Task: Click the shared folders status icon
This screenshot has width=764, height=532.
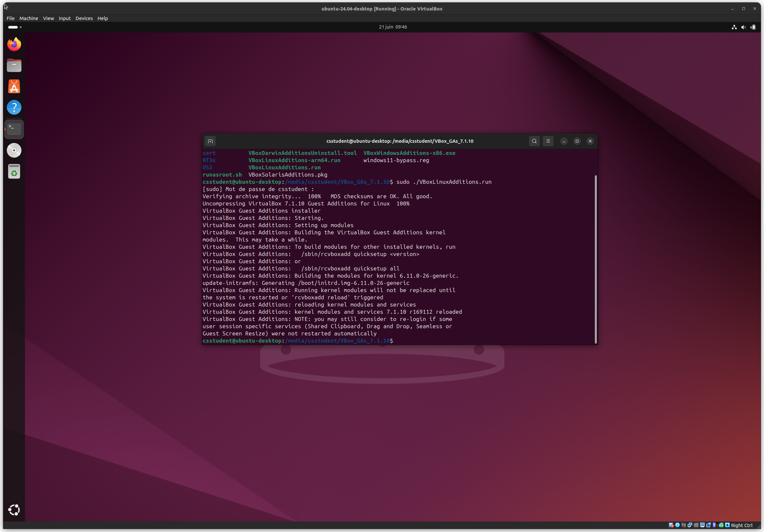Action: 696,525
